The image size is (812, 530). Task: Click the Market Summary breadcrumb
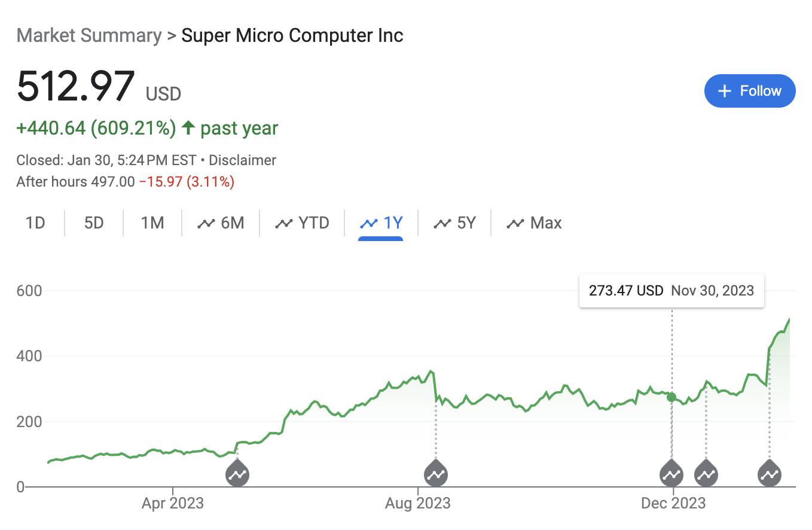point(89,35)
